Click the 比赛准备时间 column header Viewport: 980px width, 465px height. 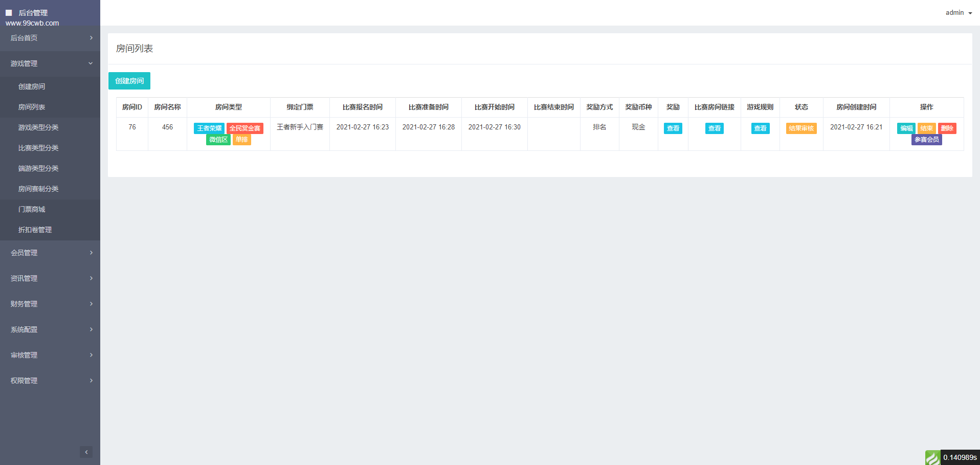point(429,107)
